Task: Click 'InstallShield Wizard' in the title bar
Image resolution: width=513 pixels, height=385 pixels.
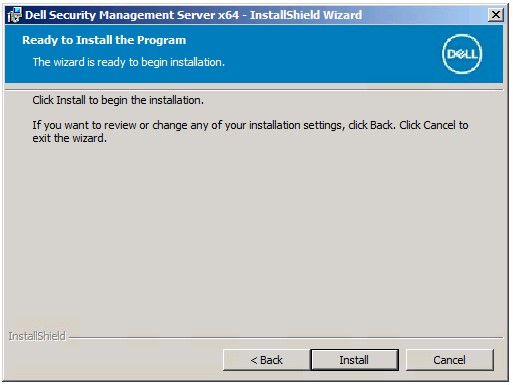Action: click(x=306, y=15)
